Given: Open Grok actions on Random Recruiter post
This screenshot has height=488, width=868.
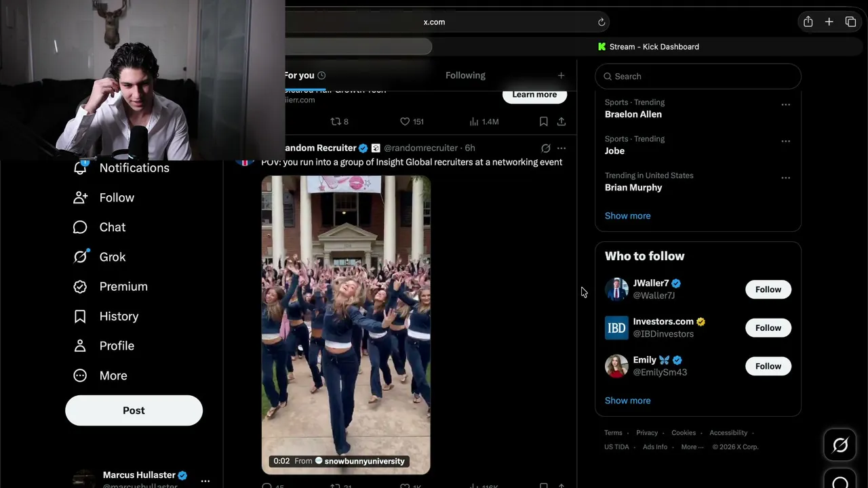Looking at the screenshot, I should tap(545, 148).
